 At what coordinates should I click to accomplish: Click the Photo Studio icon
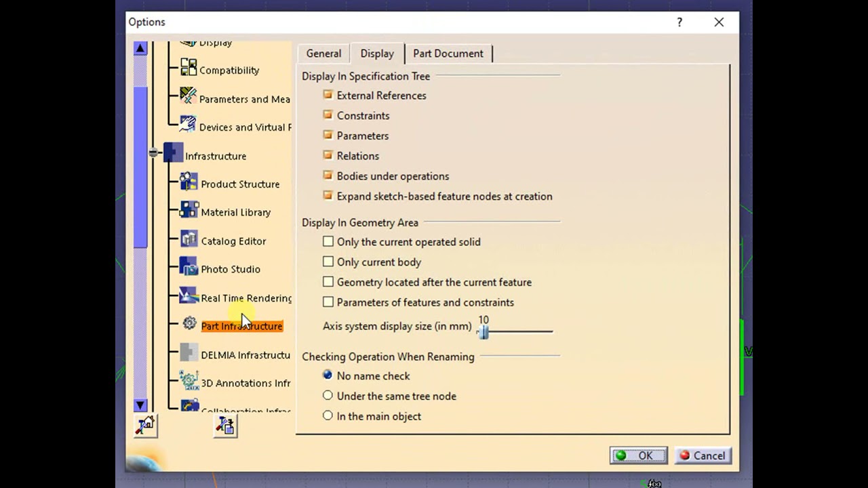click(x=189, y=266)
